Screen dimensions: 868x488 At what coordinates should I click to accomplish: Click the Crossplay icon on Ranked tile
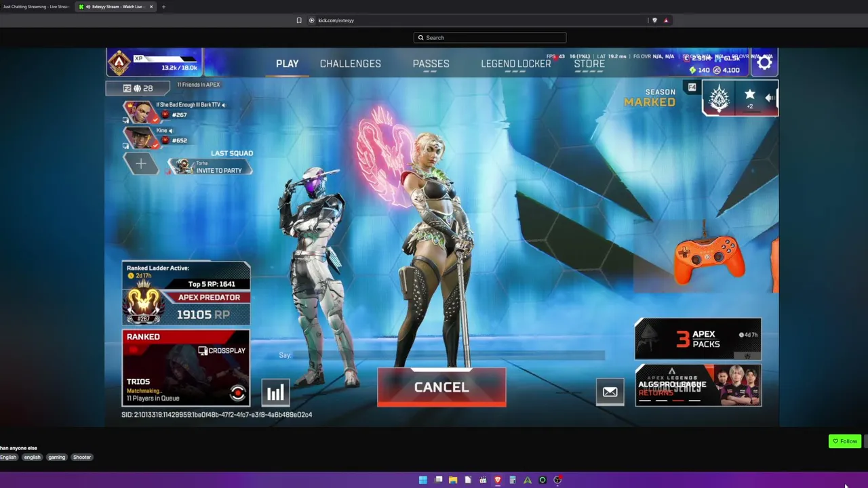[202, 350]
